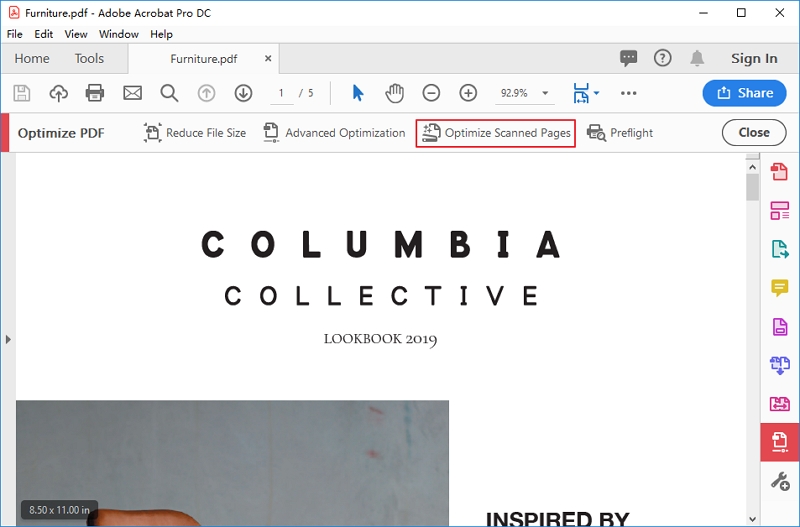Open the comments chat bubble icon

(x=628, y=58)
